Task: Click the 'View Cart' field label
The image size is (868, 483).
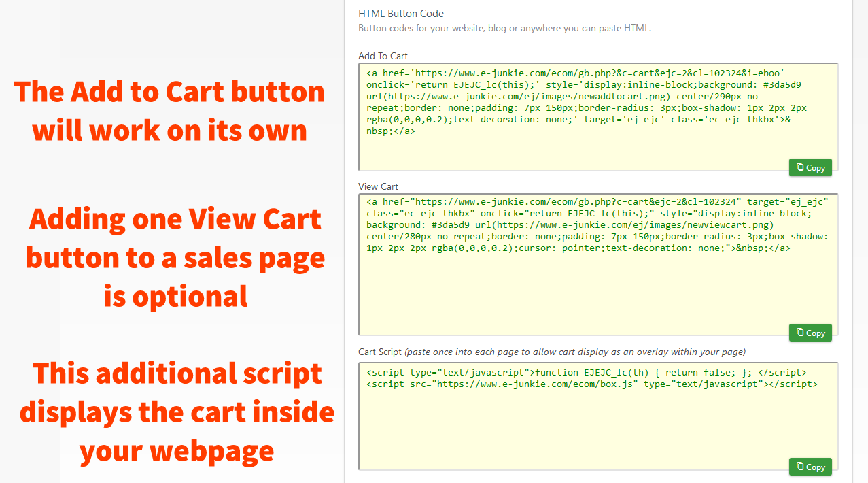Action: (x=378, y=186)
